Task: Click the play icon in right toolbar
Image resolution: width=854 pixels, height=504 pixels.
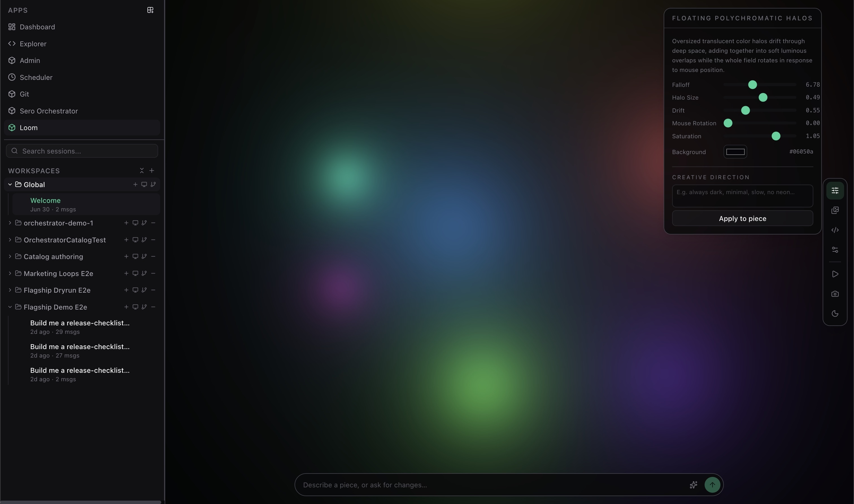Action: pyautogui.click(x=835, y=274)
